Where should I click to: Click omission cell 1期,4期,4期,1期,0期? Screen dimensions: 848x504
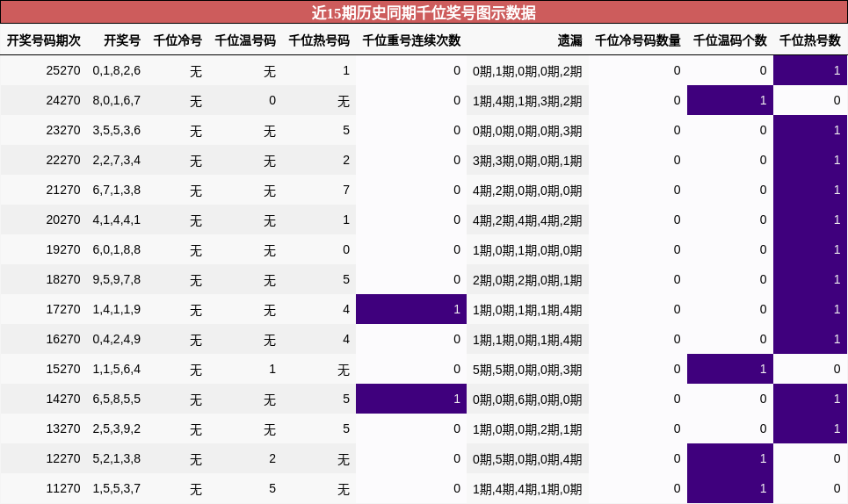click(x=527, y=489)
